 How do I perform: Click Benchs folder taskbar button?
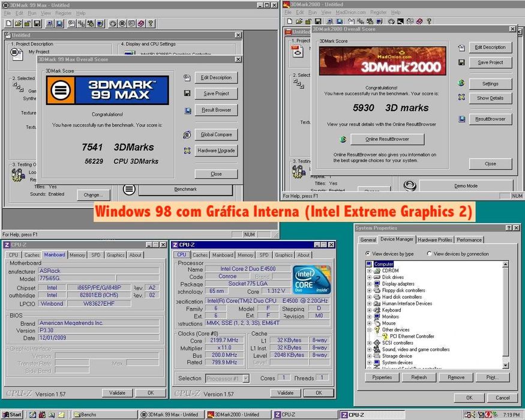105,415
